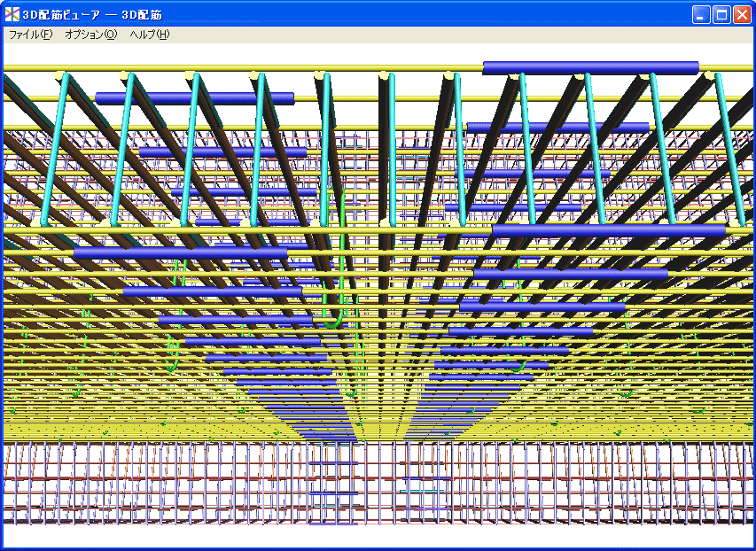
Task: Minimize the 3D配筋ビューア window
Action: click(x=701, y=14)
